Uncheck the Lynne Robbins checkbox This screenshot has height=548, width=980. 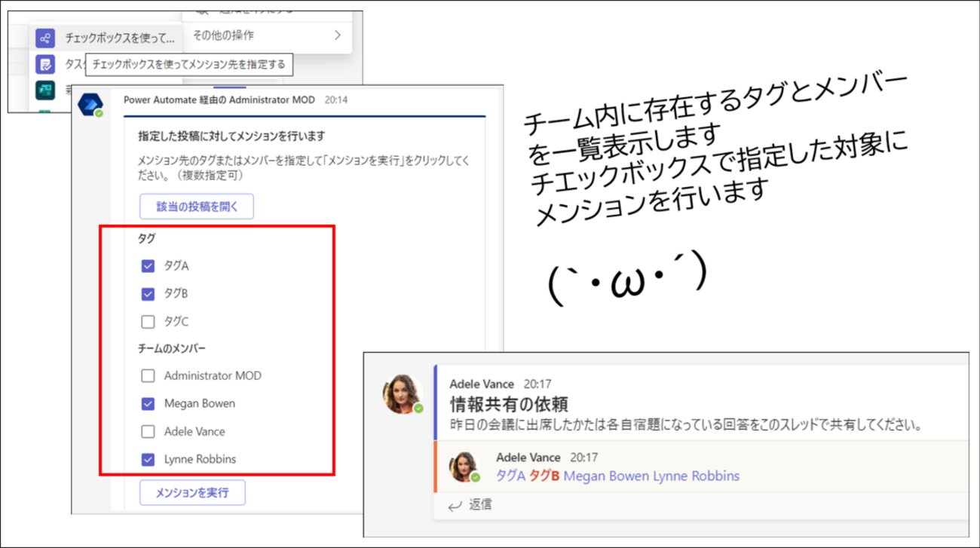(148, 459)
